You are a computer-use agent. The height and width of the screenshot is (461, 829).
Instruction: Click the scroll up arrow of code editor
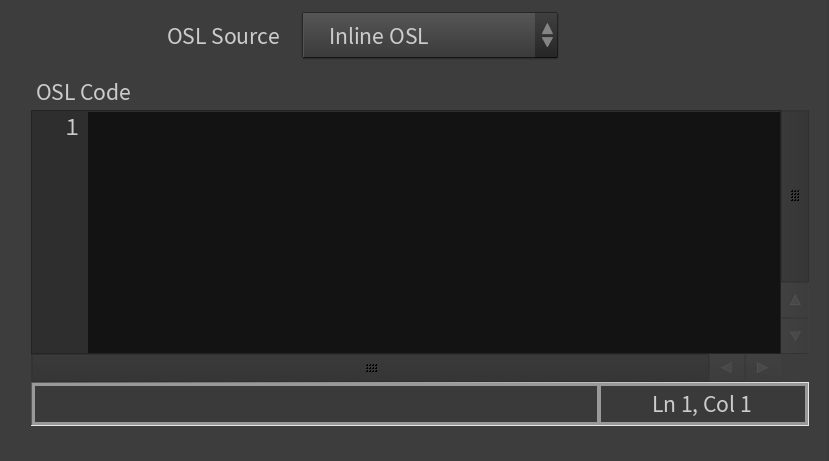click(795, 300)
